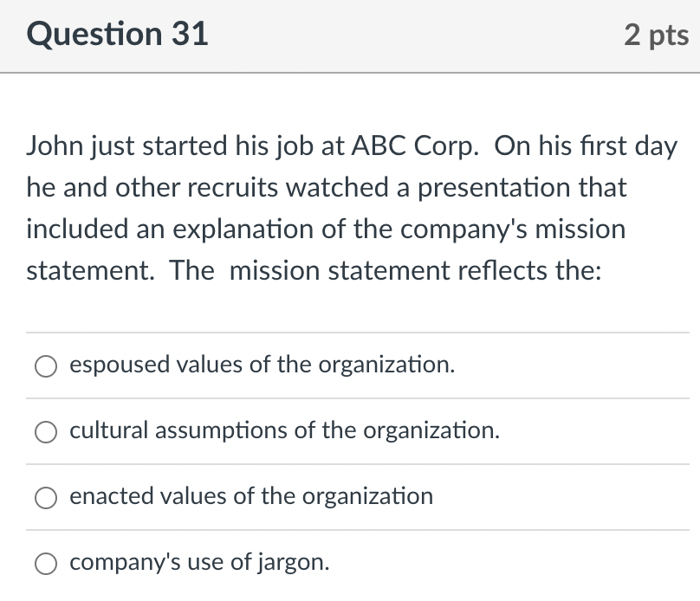This screenshot has height=601, width=700.
Task: Click the phrase ABC Corp in the question
Action: (x=403, y=145)
